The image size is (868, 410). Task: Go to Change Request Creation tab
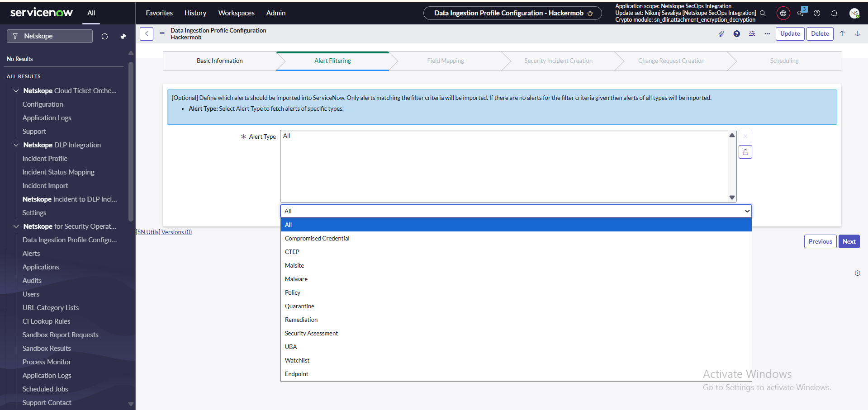tap(671, 61)
